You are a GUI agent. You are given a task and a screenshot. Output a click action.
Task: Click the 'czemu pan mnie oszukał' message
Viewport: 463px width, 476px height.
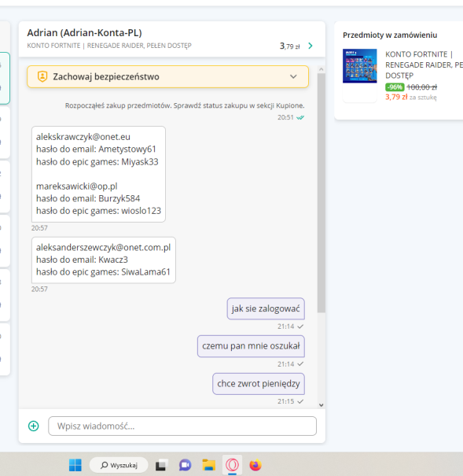coord(251,346)
